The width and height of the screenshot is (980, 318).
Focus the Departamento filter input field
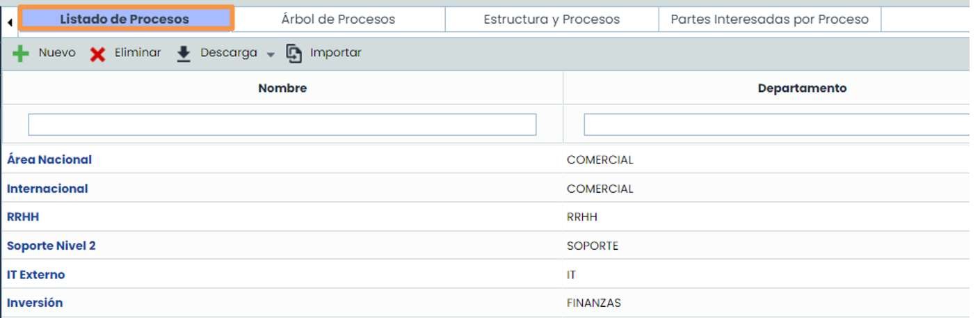[x=776, y=125]
